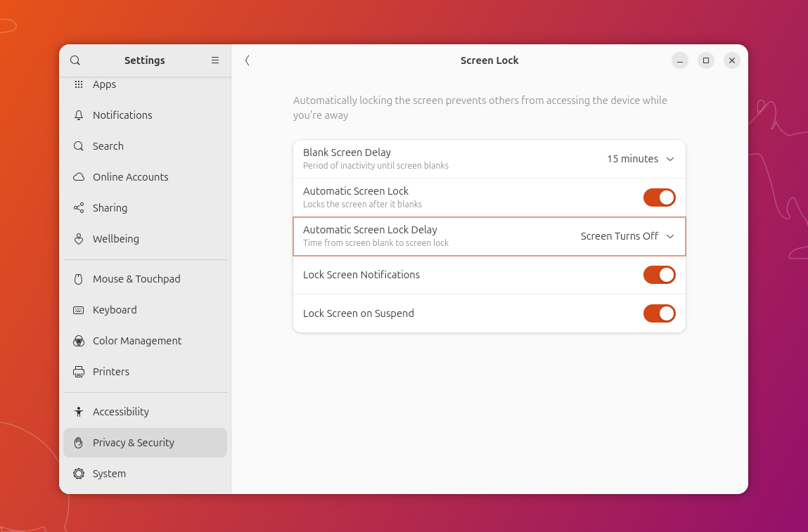Go to Accessibility settings
808x532 pixels.
coord(146,412)
